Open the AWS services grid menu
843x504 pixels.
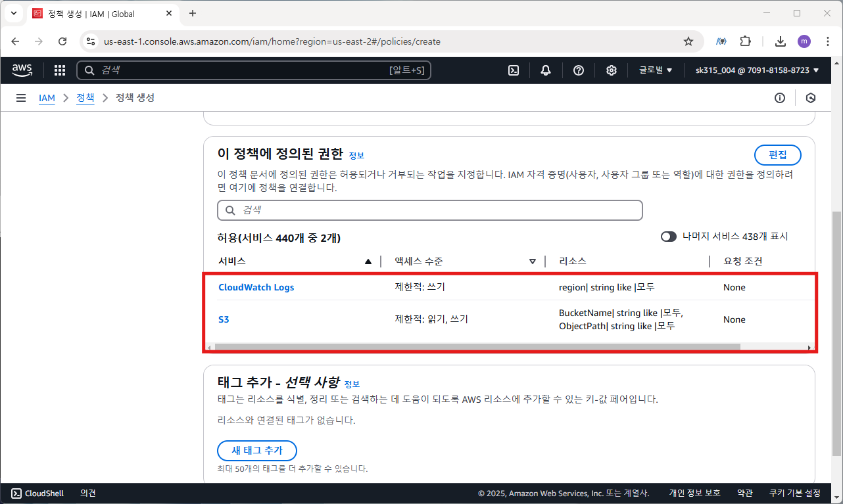60,70
